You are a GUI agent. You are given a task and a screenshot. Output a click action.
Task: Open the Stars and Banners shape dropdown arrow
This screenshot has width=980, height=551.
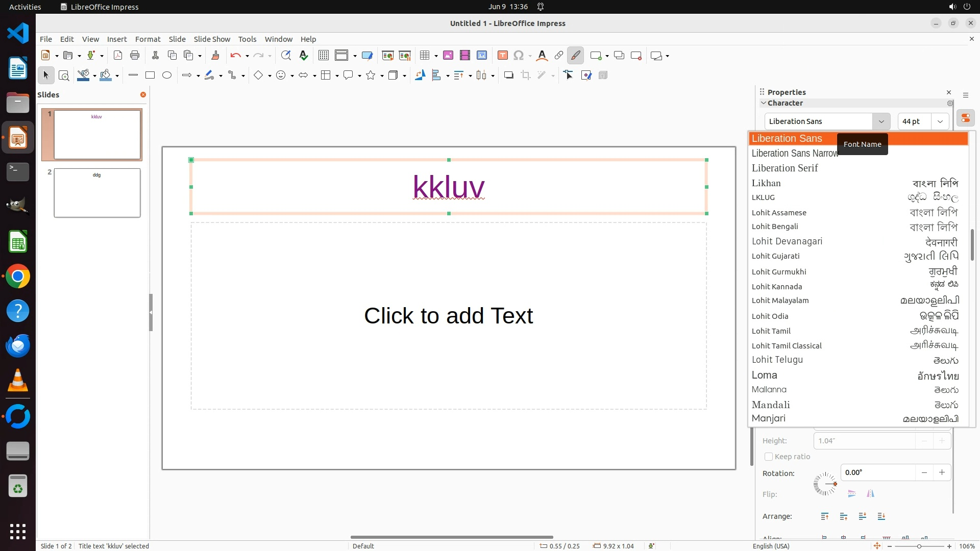(x=382, y=76)
